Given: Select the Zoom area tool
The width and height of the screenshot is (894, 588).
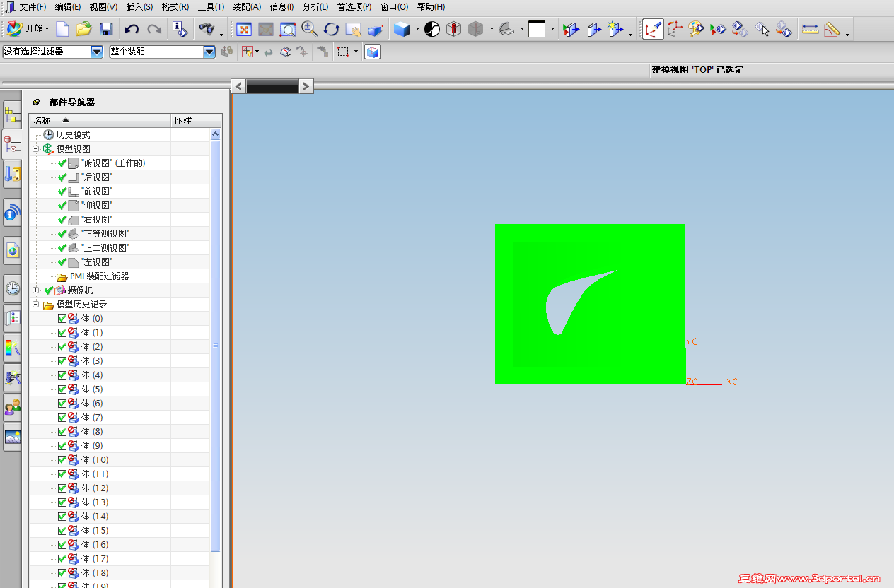Looking at the screenshot, I should tap(287, 29).
